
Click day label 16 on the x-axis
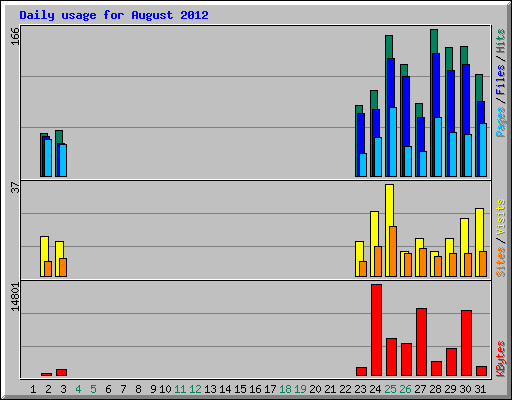tap(255, 389)
